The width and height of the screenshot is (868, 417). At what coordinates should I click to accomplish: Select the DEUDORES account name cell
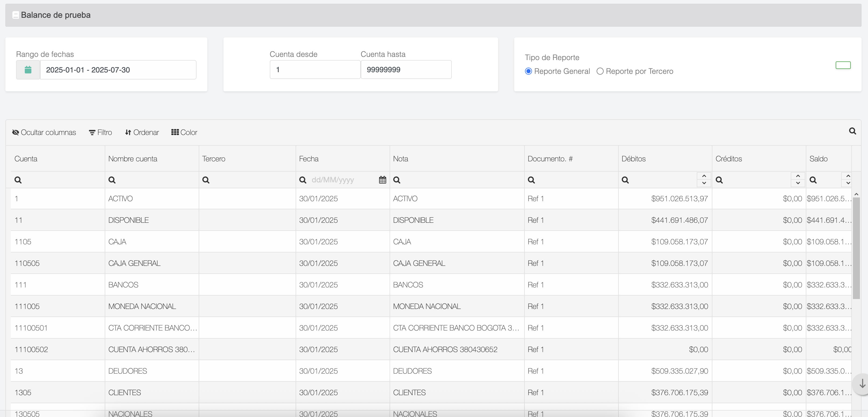(x=152, y=371)
